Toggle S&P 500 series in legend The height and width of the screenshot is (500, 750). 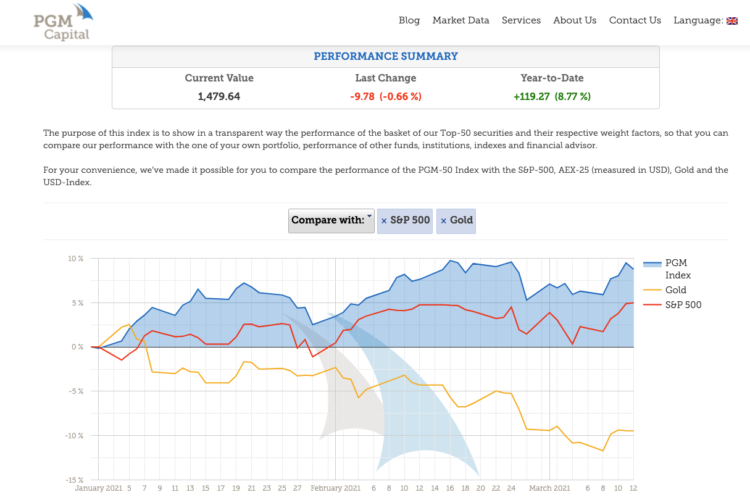click(x=684, y=304)
